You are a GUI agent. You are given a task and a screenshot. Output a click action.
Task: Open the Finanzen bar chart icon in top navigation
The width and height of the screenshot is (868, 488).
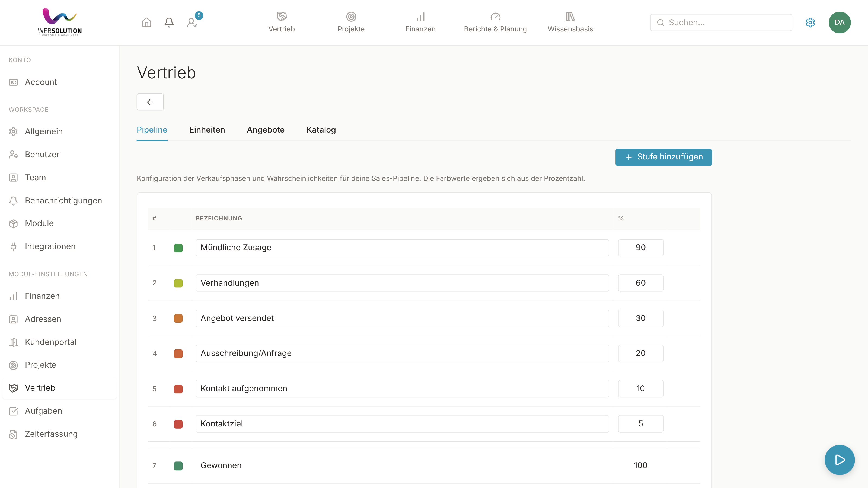pos(420,17)
